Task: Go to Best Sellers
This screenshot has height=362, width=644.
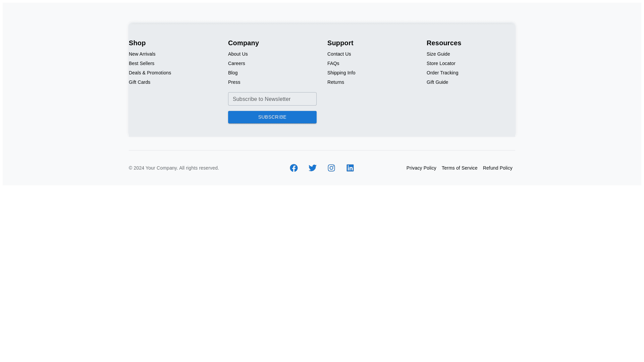Action: tap(141, 63)
